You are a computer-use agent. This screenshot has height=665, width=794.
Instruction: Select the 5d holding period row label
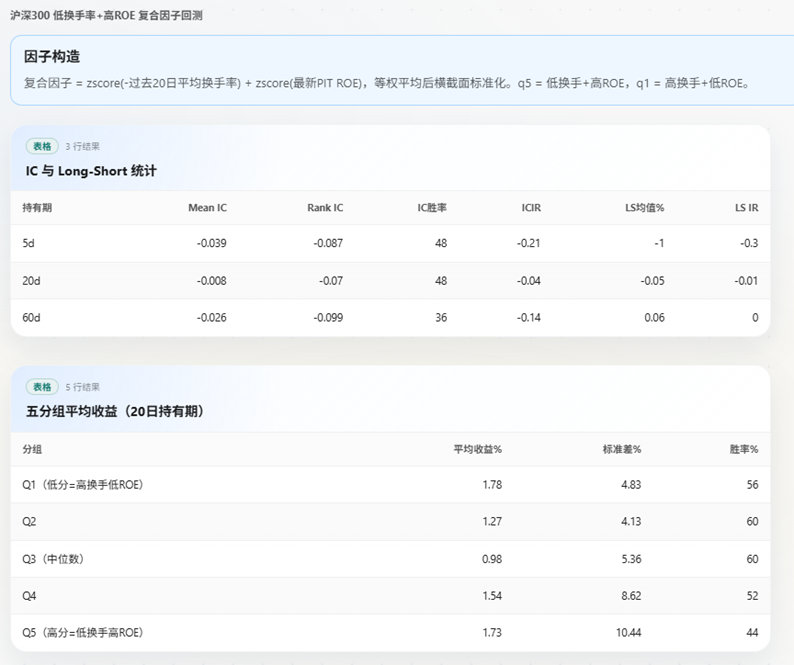(28, 244)
